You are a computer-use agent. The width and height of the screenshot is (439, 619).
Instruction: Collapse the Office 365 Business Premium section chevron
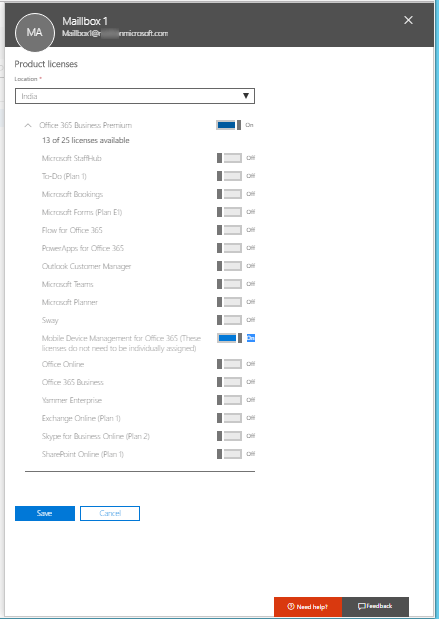28,126
